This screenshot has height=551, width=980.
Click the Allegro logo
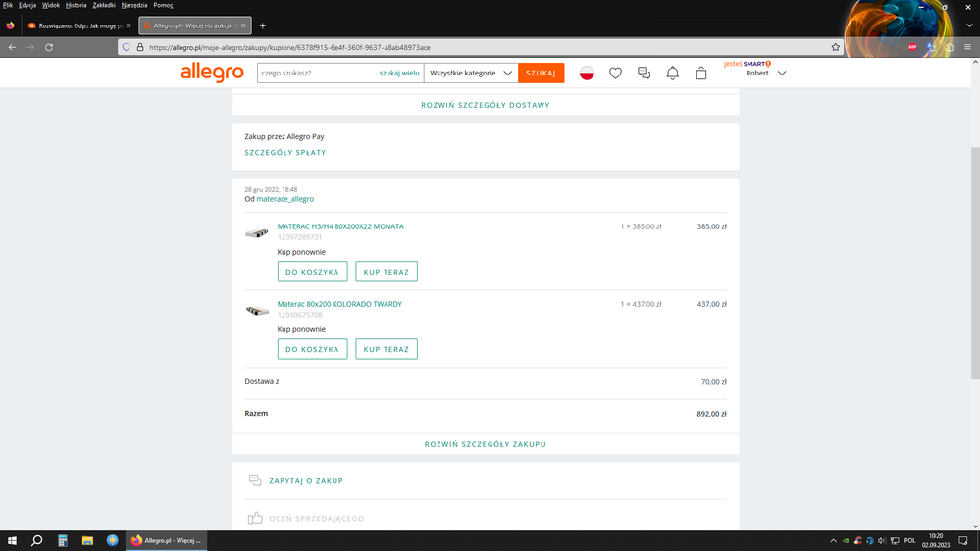point(212,73)
